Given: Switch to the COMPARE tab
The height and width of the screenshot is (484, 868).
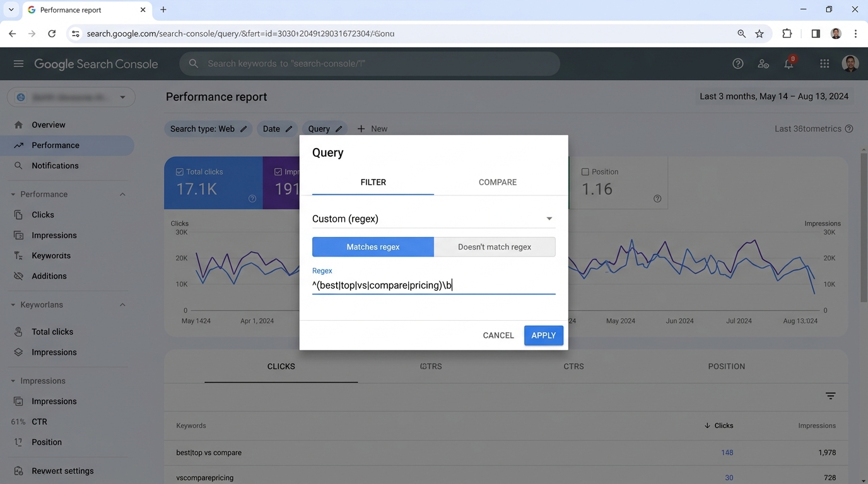Looking at the screenshot, I should pyautogui.click(x=498, y=182).
